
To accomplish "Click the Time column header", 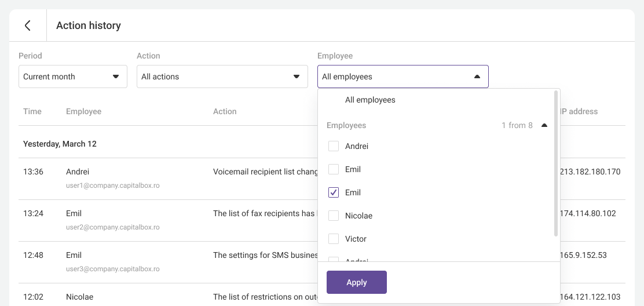I will (32, 111).
